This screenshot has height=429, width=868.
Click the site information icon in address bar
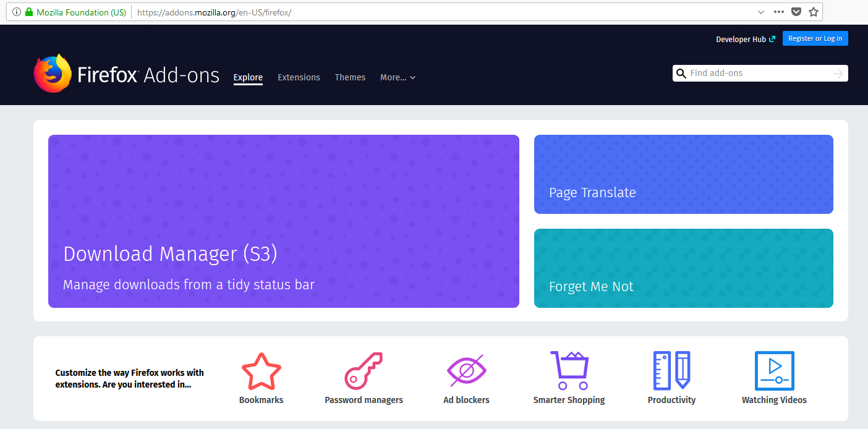click(x=17, y=12)
